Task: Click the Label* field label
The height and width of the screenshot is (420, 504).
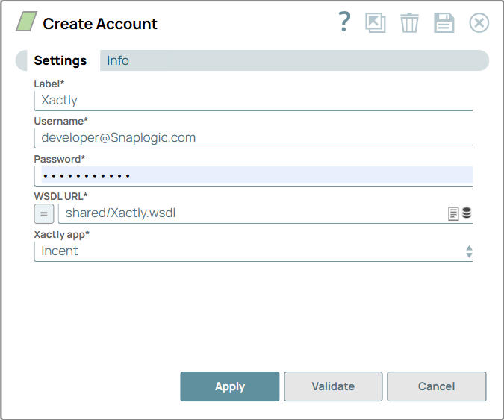Action: (x=49, y=84)
